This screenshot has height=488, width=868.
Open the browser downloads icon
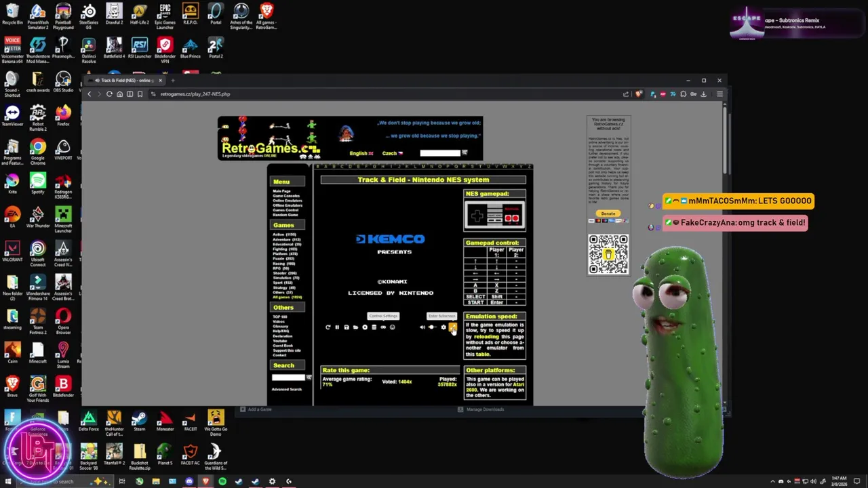703,94
